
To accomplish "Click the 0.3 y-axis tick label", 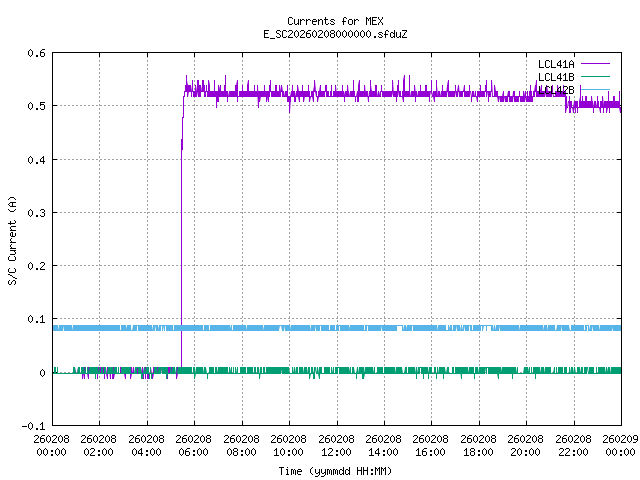I will point(36,213).
